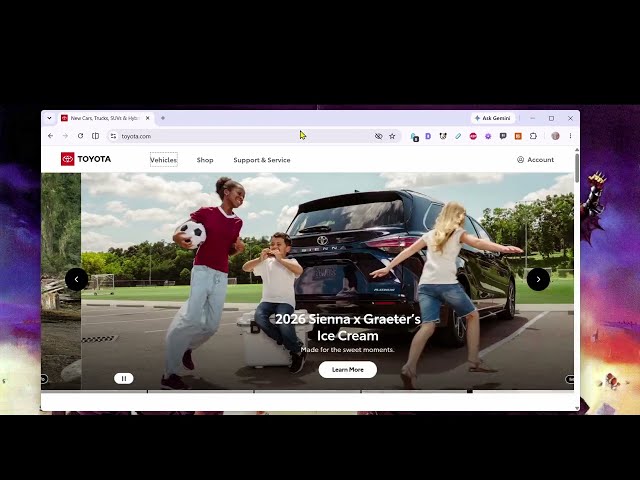
Task: Click Learn More on Sienna slide
Action: click(348, 370)
